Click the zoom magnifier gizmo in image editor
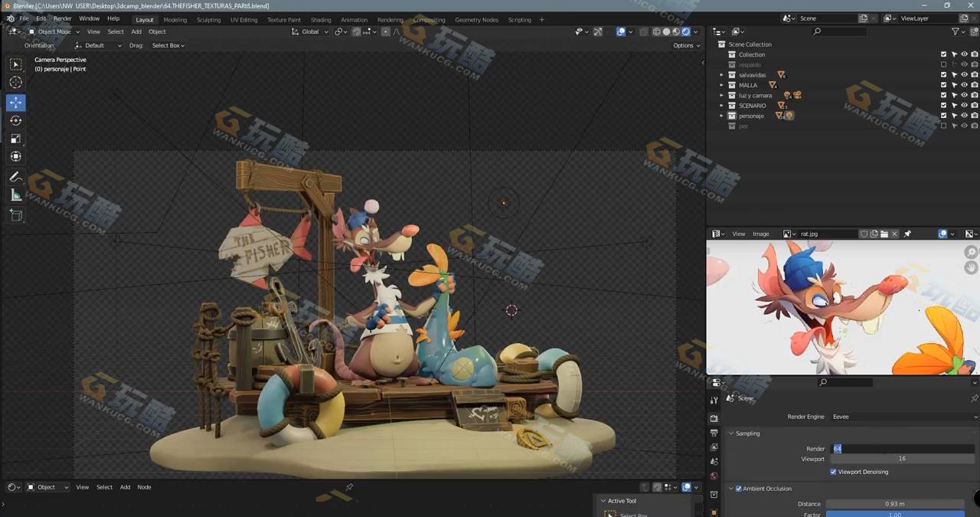Screen dimensions: 980x517 point(971,252)
